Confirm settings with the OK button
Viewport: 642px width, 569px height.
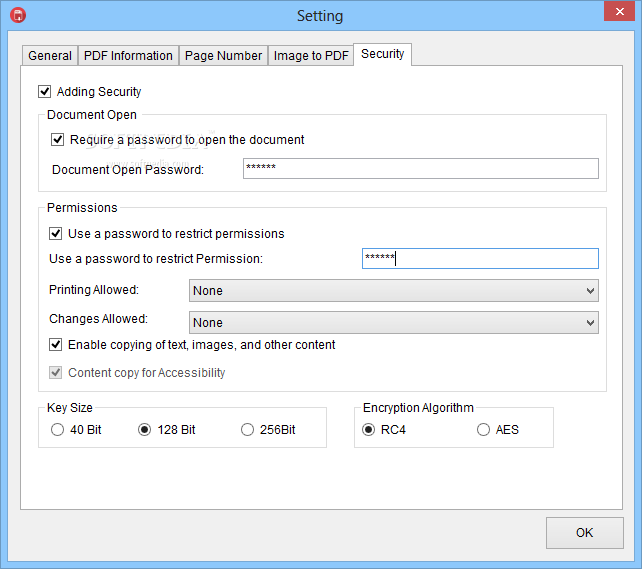coord(585,533)
